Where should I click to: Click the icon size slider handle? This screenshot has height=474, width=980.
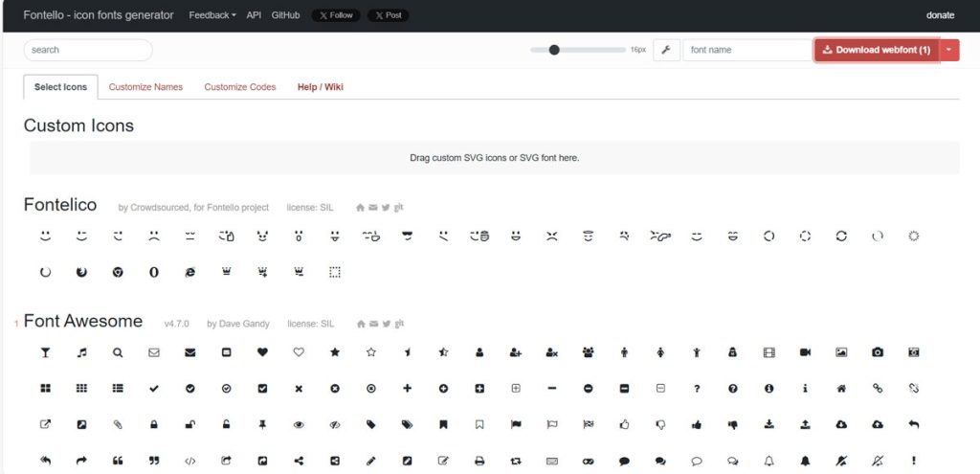554,50
